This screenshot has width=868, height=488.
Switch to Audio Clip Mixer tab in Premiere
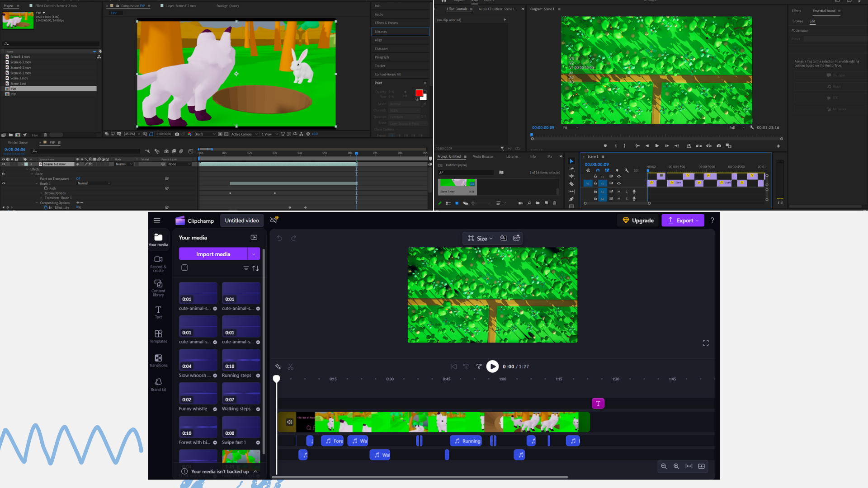(x=496, y=9)
